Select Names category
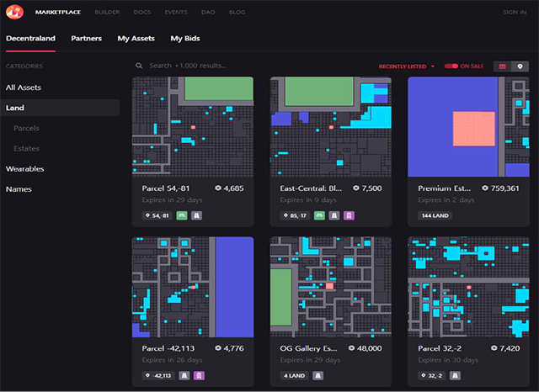 [x=19, y=189]
